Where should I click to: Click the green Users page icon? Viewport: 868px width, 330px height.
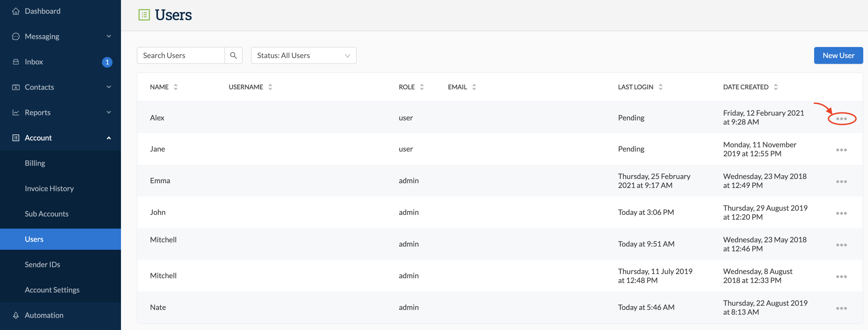tap(144, 15)
